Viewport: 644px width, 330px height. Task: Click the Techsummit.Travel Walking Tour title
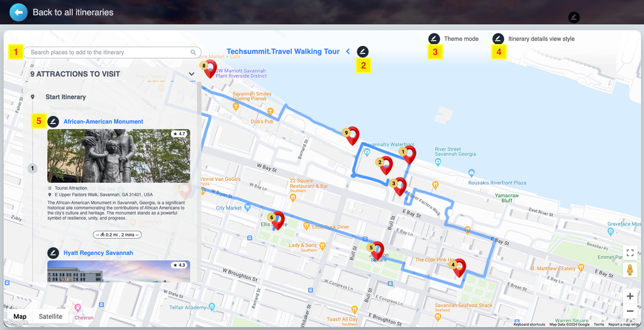pyautogui.click(x=283, y=52)
